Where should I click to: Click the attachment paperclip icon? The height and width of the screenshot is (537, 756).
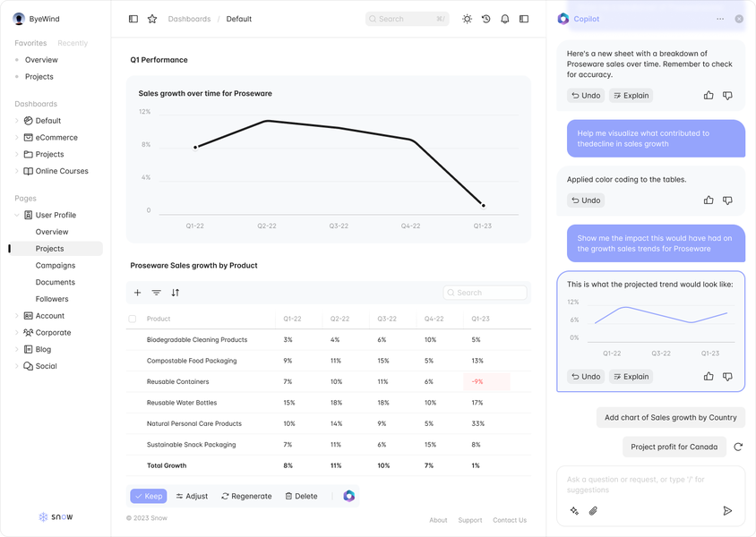click(x=593, y=511)
